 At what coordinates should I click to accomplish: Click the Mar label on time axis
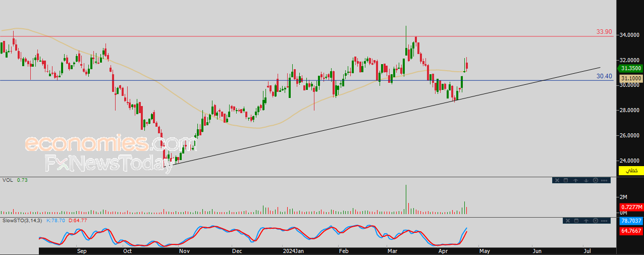point(392,250)
